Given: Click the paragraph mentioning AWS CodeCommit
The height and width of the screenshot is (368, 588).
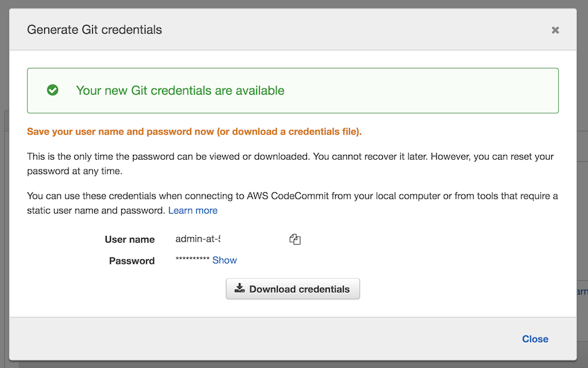Looking at the screenshot, I should pyautogui.click(x=292, y=203).
